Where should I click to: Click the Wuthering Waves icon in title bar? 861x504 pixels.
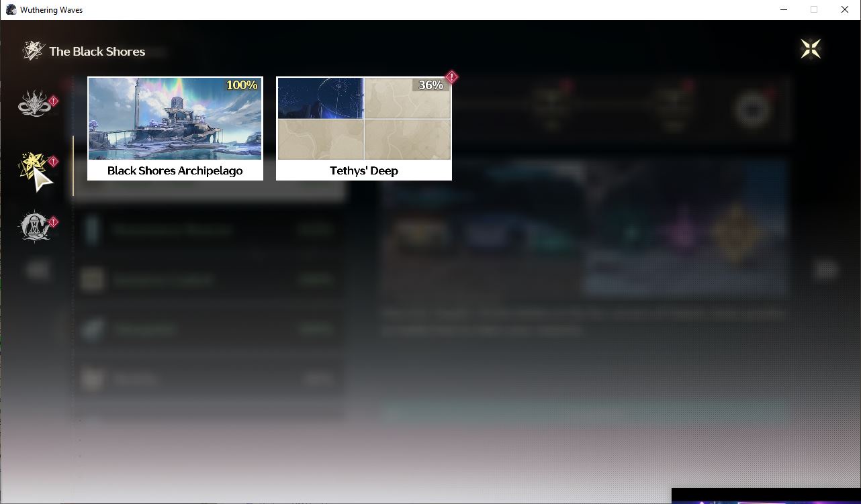[11, 9]
